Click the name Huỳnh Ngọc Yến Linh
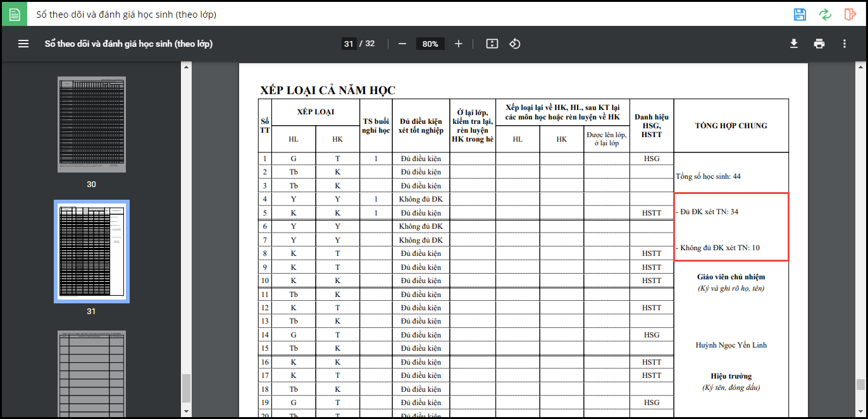 tap(731, 345)
